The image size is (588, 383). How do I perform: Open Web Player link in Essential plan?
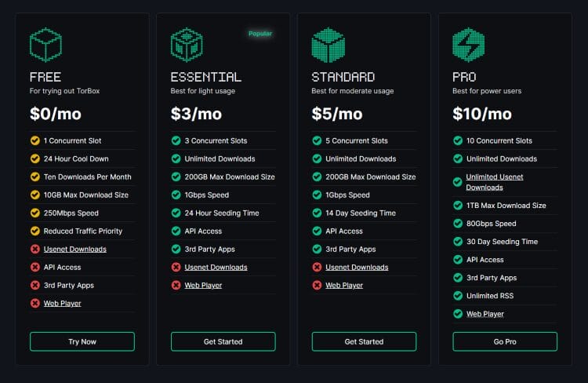203,286
